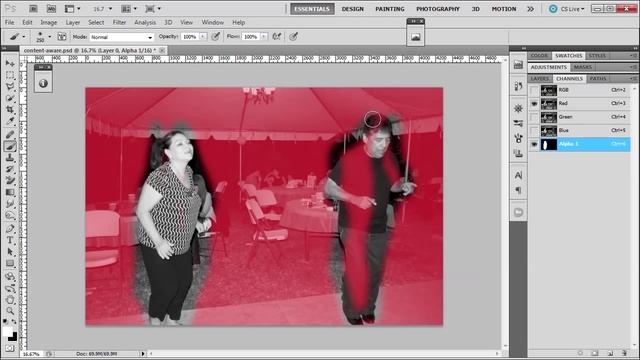Switch to the Layers tab
Screen dimensions: 640x360
[540, 78]
